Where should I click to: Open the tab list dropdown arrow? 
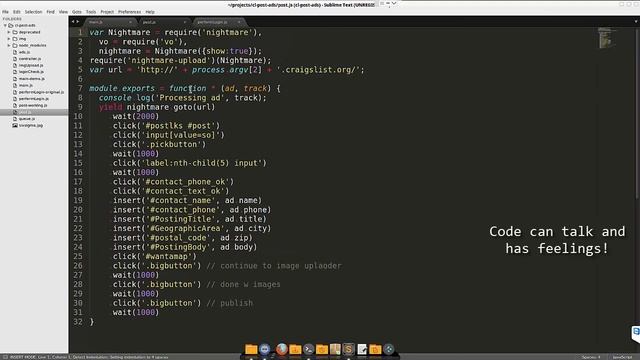636,22
